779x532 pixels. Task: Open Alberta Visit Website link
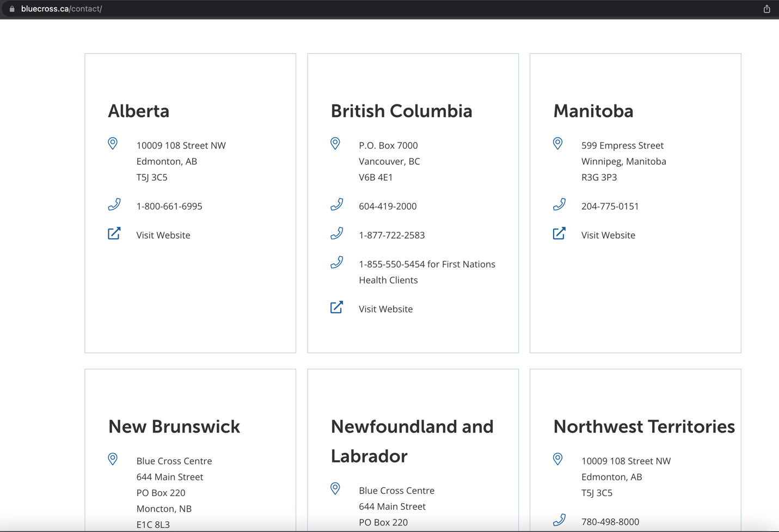163,235
